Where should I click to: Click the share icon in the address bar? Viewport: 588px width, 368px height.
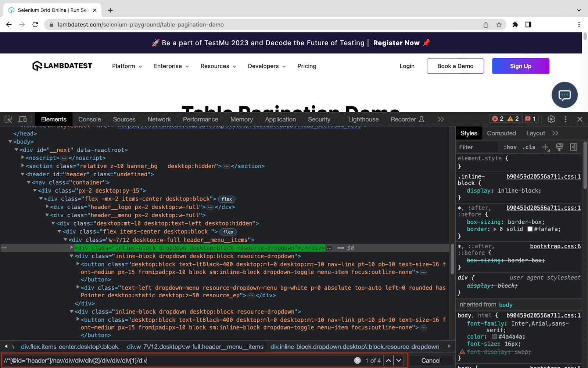point(486,25)
